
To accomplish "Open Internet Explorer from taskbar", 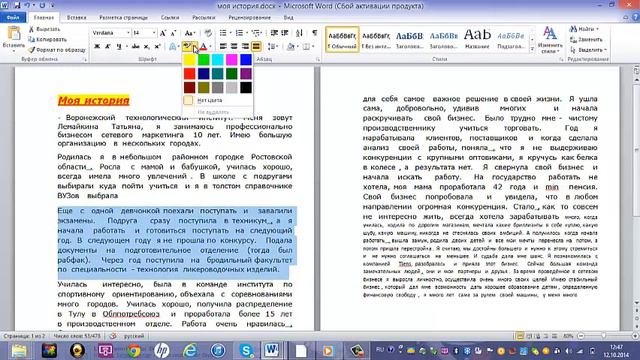I will [190, 351].
